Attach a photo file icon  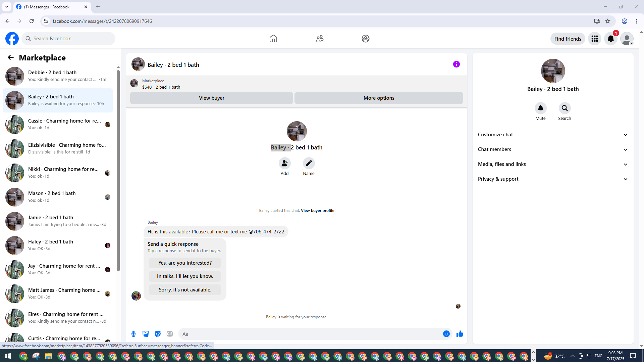146,334
